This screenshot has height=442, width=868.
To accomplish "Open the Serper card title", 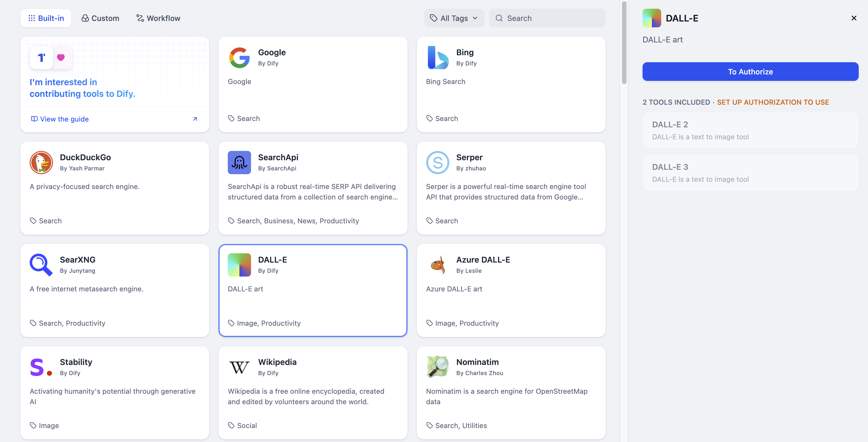I will point(469,157).
